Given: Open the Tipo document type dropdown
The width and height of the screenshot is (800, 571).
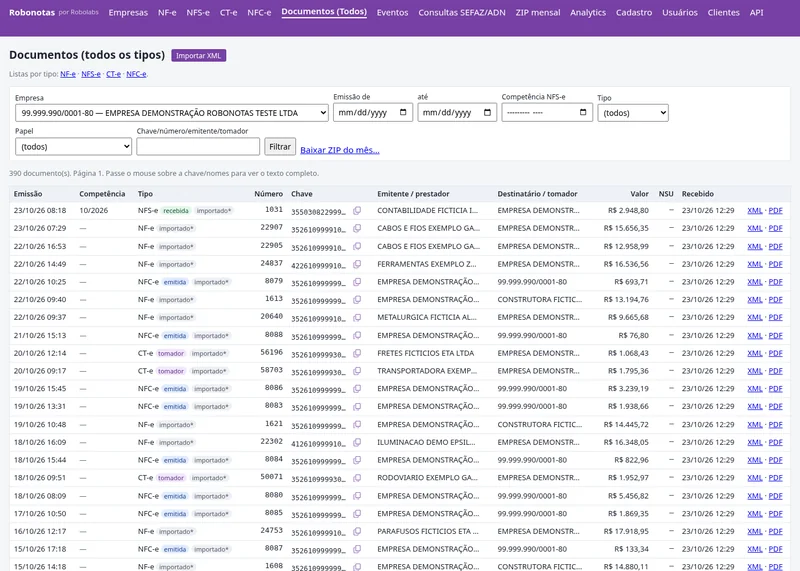Looking at the screenshot, I should coord(633,113).
